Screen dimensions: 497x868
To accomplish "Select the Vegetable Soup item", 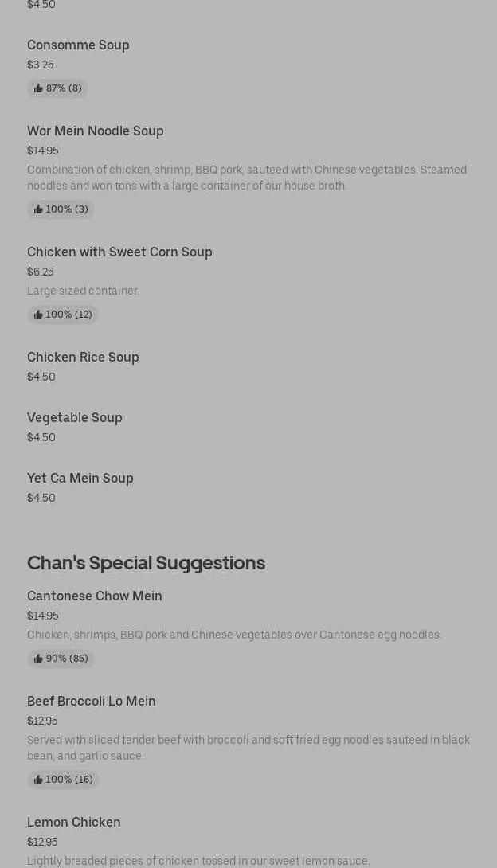I will 75,418.
